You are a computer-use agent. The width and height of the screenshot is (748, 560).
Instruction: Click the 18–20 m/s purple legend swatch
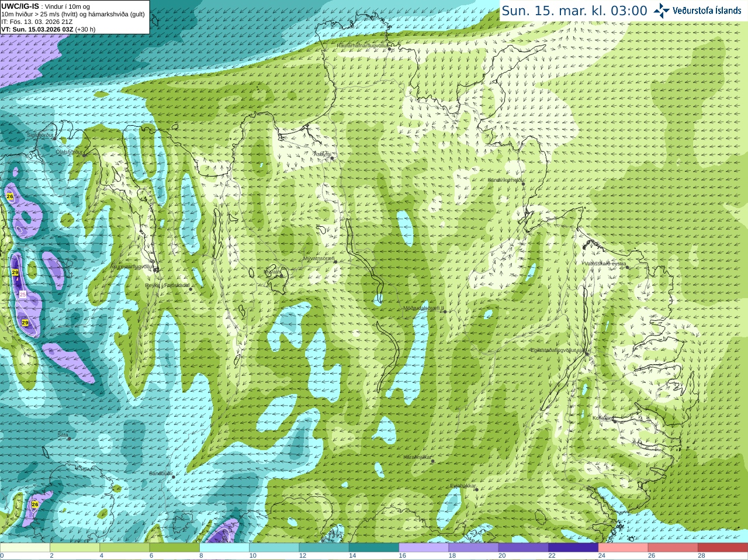click(473, 548)
